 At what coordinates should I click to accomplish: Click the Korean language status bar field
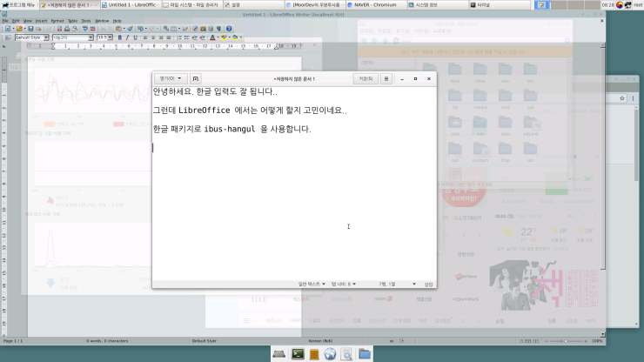[320, 341]
